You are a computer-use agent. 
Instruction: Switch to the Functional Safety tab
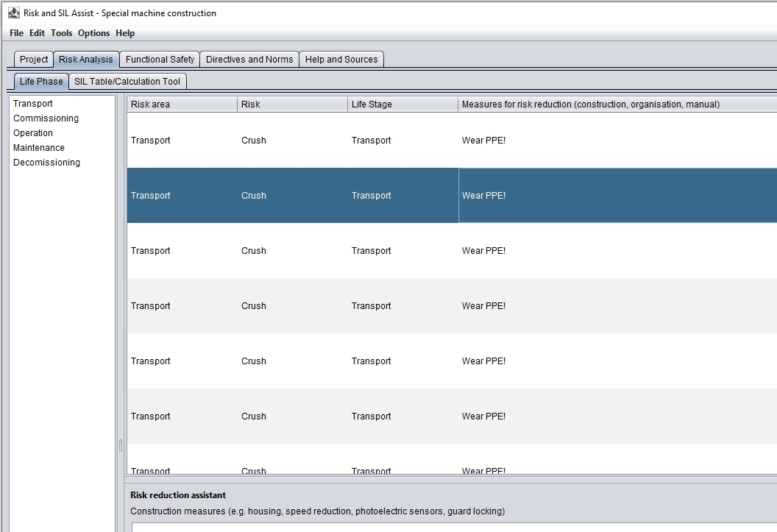(x=160, y=60)
